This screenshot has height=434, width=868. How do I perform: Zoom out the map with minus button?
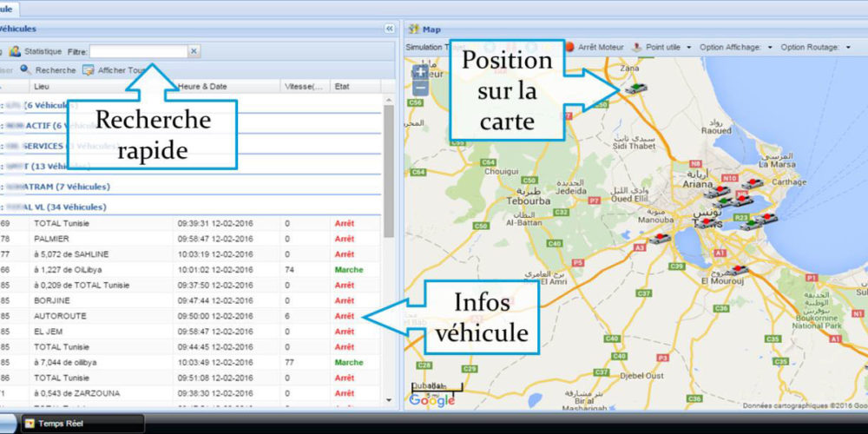tap(421, 88)
